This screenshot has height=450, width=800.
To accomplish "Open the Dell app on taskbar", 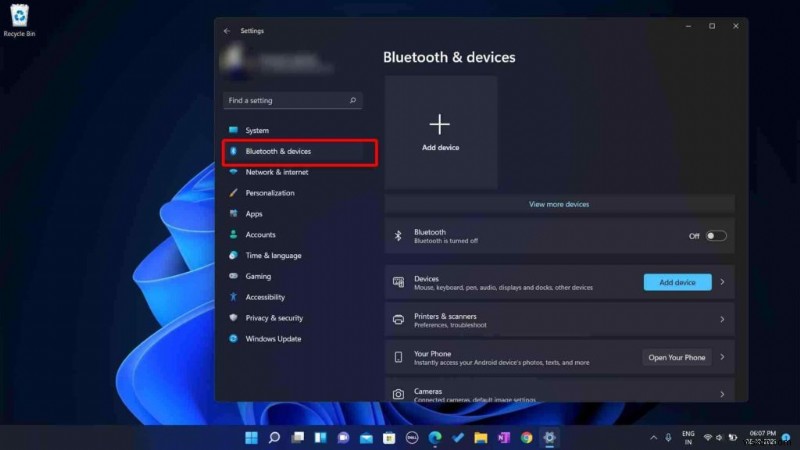I will click(412, 437).
